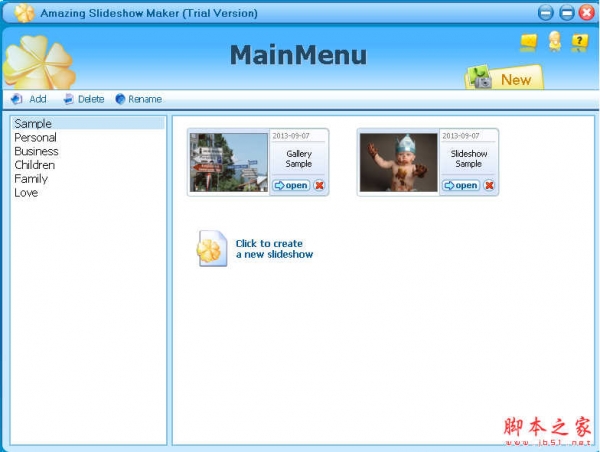The height and width of the screenshot is (452, 600).
Task: Click the New slideshow button
Action: pyautogui.click(x=504, y=78)
